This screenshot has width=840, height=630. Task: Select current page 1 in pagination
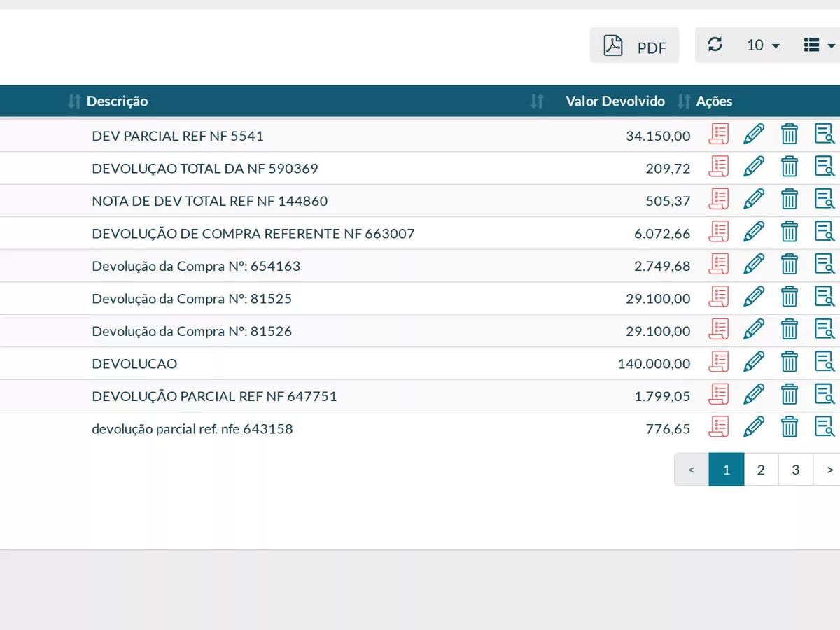pyautogui.click(x=727, y=470)
